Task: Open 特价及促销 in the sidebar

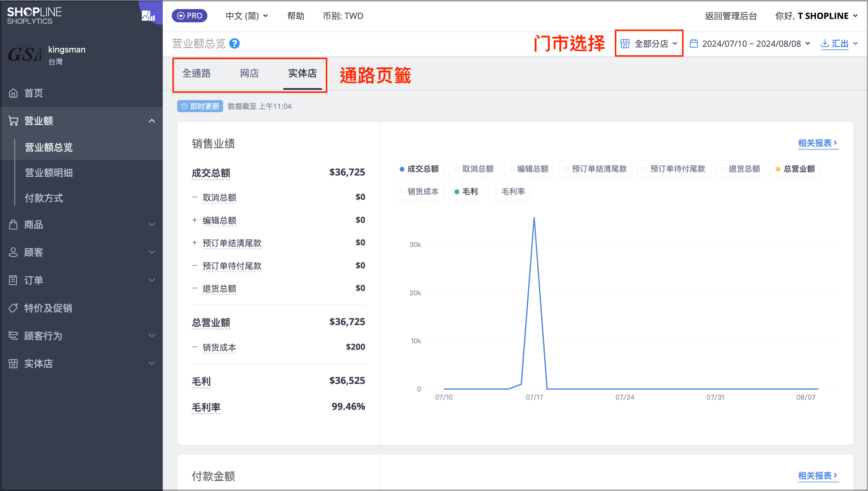Action: pos(48,308)
